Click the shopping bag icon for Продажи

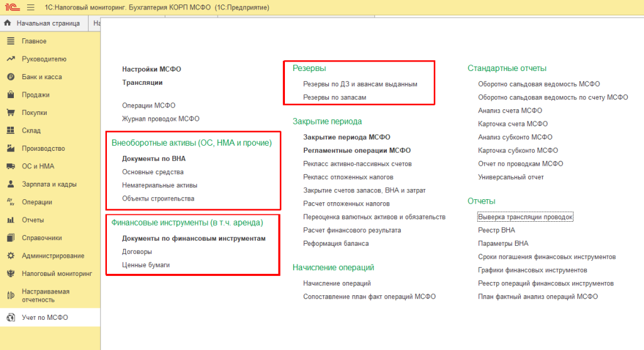click(10, 95)
